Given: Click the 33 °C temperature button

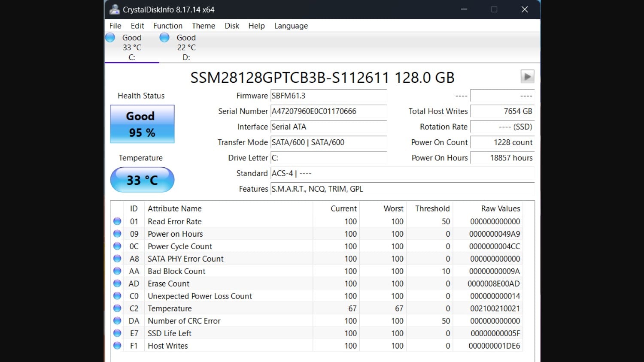Looking at the screenshot, I should click(x=142, y=180).
